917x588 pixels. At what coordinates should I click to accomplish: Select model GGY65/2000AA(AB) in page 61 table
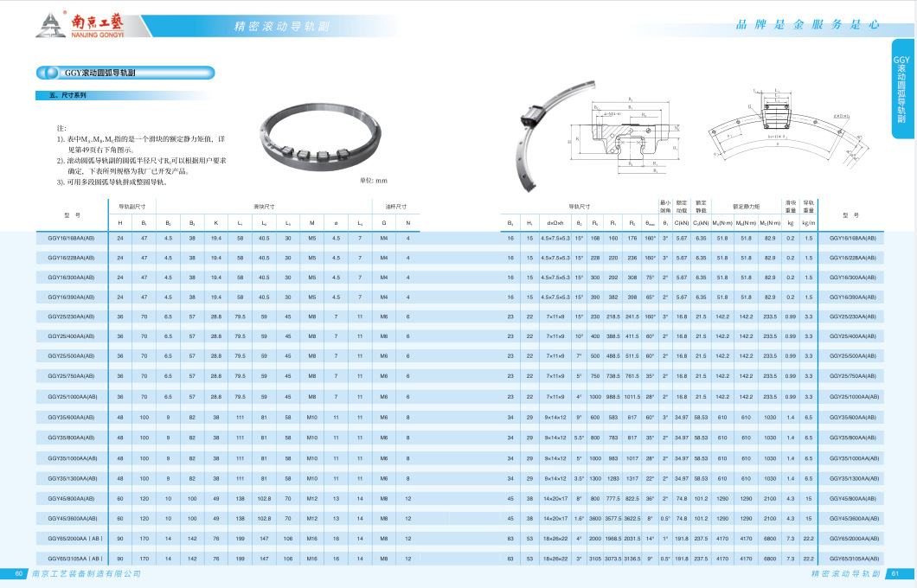854,539
